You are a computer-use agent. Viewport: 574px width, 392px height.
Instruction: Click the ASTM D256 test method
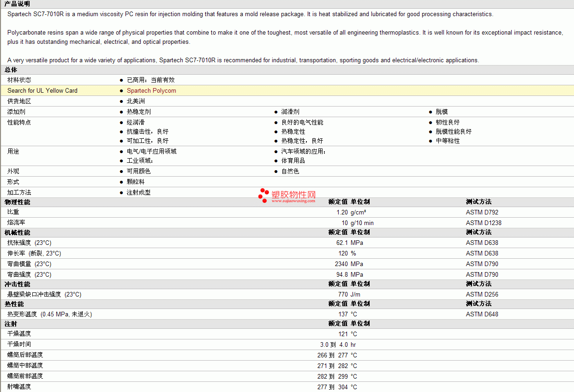482,295
